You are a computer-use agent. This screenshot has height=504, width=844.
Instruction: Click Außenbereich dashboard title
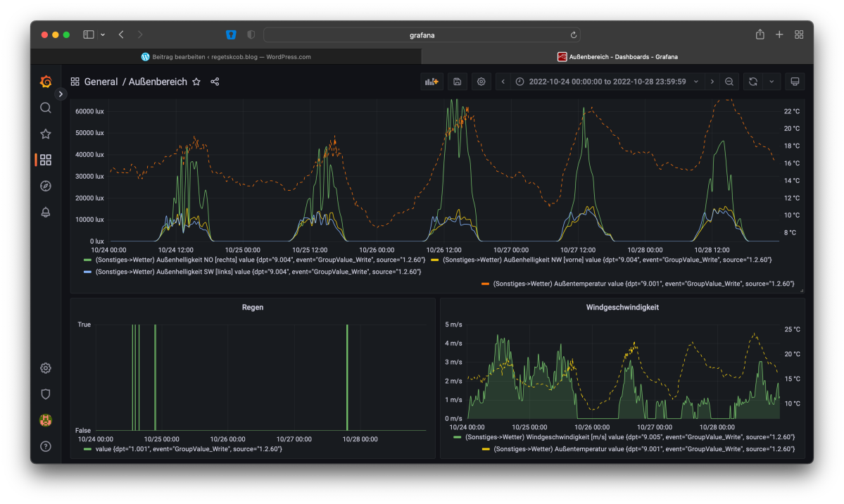(158, 82)
